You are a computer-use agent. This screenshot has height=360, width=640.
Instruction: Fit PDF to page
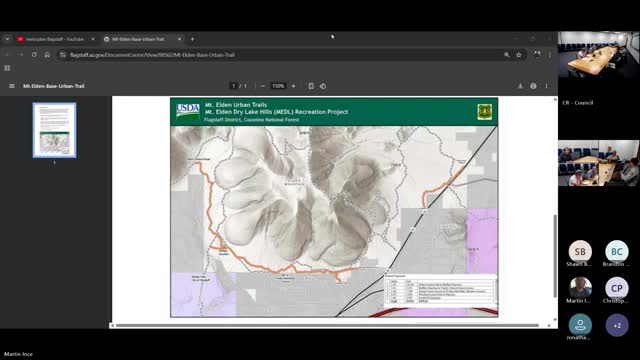(x=311, y=86)
